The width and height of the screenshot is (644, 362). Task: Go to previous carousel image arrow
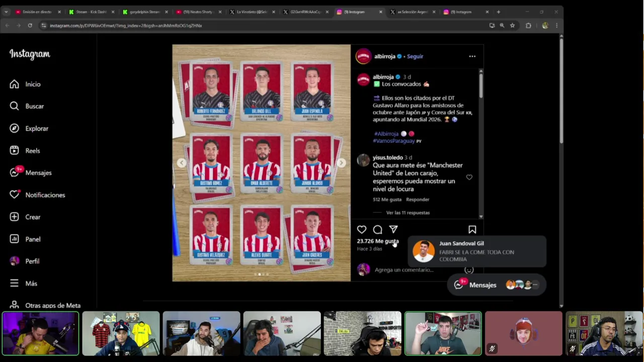point(182,163)
